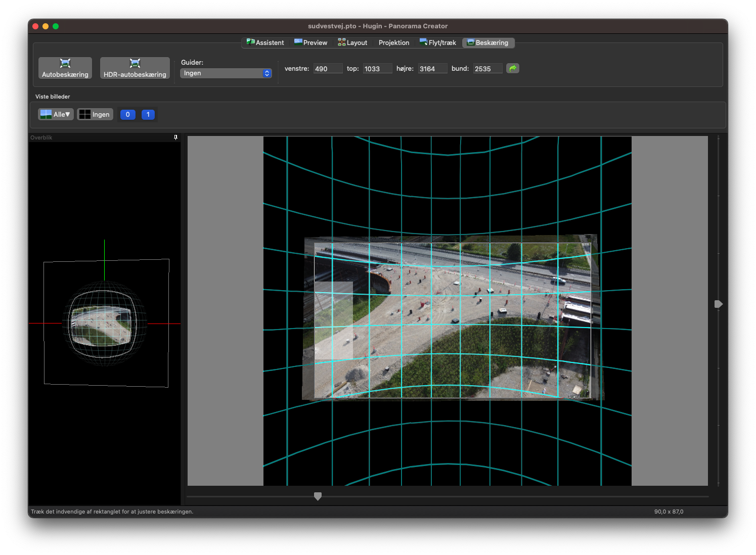Click the vertical field-of-view slider handle
Viewport: 756px width, 555px height.
[x=718, y=304]
